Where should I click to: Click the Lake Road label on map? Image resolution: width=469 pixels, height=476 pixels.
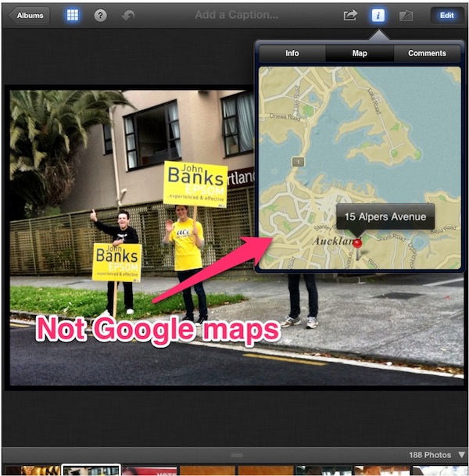[x=374, y=101]
